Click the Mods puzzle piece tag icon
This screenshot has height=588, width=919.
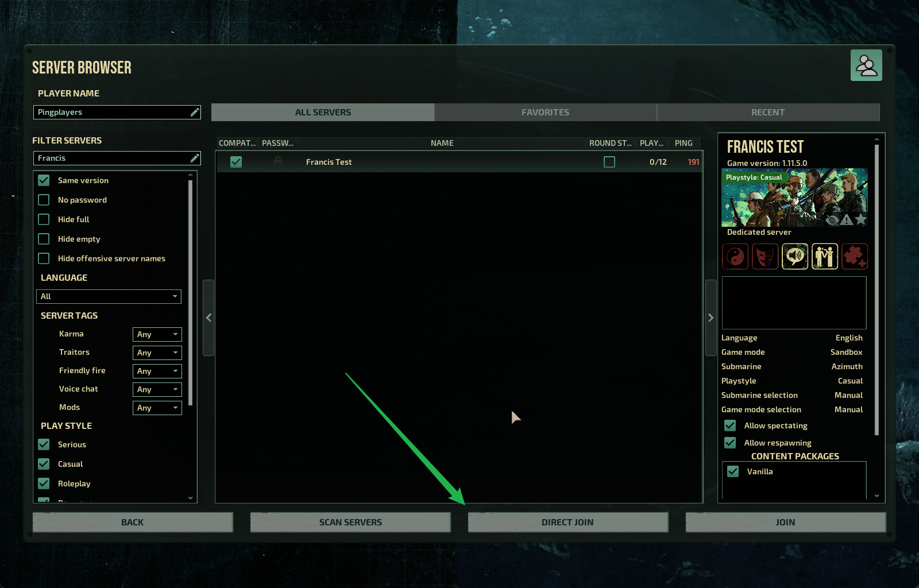855,256
